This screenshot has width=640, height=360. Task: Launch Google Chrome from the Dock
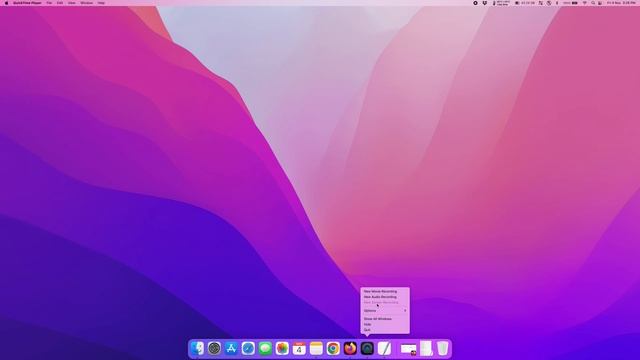(x=333, y=348)
